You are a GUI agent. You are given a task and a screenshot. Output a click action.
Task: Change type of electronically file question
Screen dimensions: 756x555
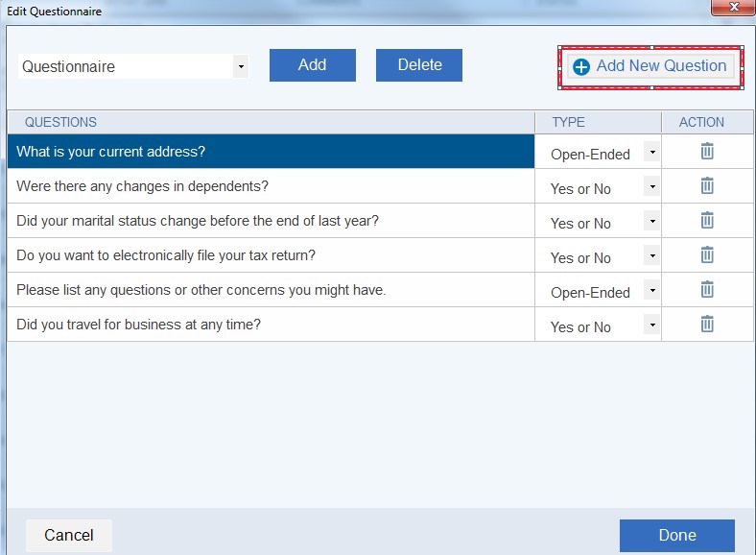651,255
